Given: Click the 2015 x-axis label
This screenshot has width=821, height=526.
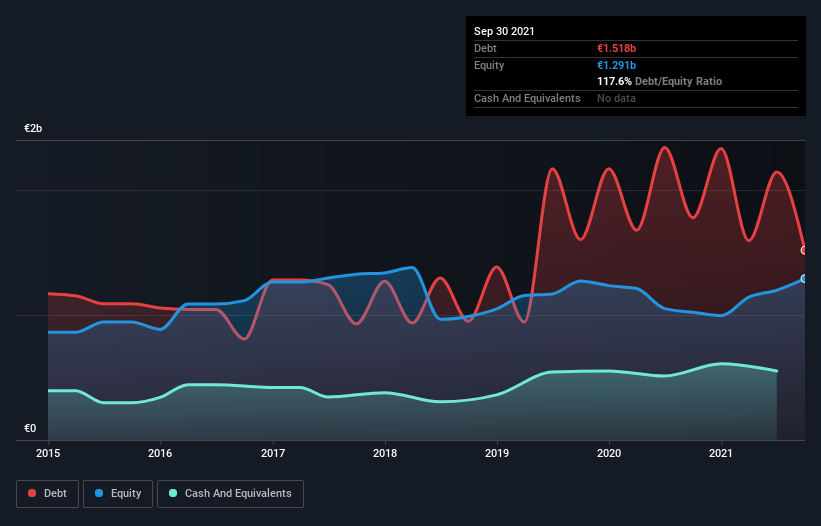Looking at the screenshot, I should (48, 453).
